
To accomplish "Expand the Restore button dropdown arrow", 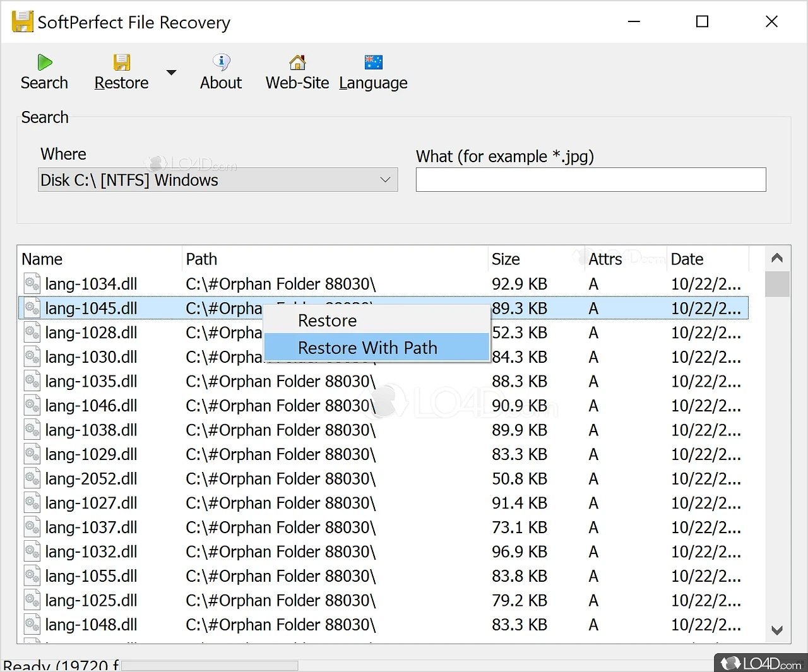I will (171, 73).
